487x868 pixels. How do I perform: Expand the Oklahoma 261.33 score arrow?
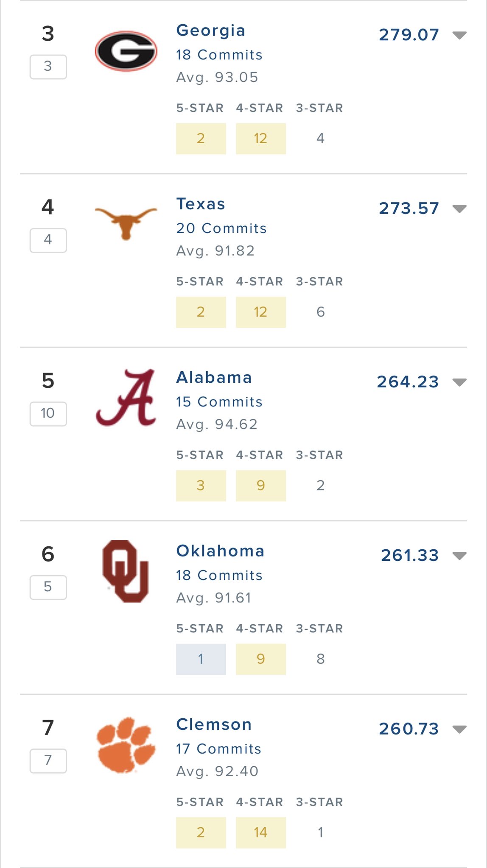tap(459, 556)
